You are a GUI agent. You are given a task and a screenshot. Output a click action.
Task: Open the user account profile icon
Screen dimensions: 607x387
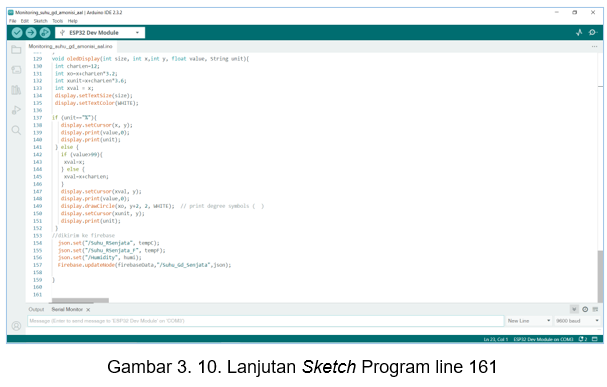tap(16, 326)
